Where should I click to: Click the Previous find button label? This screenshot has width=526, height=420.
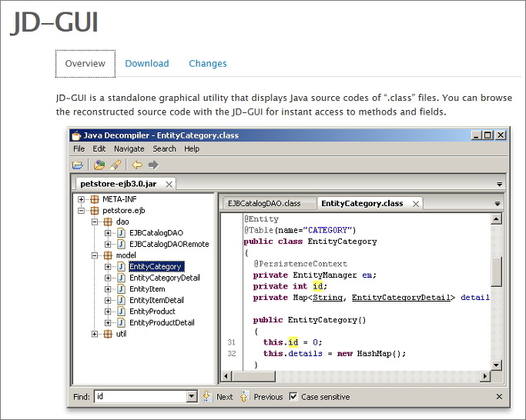tap(268, 397)
